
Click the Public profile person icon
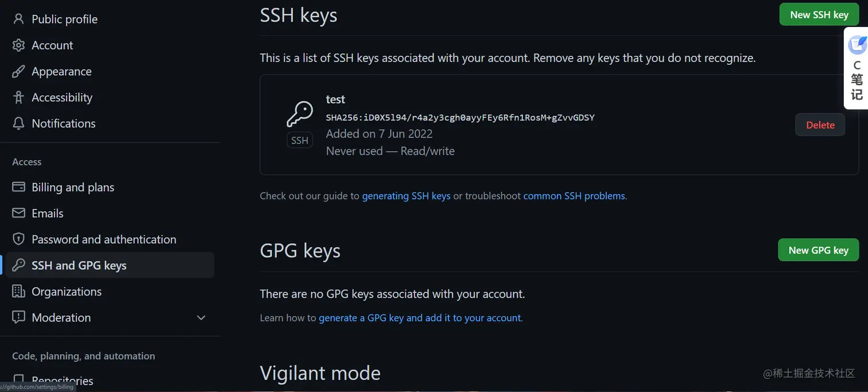coord(18,20)
